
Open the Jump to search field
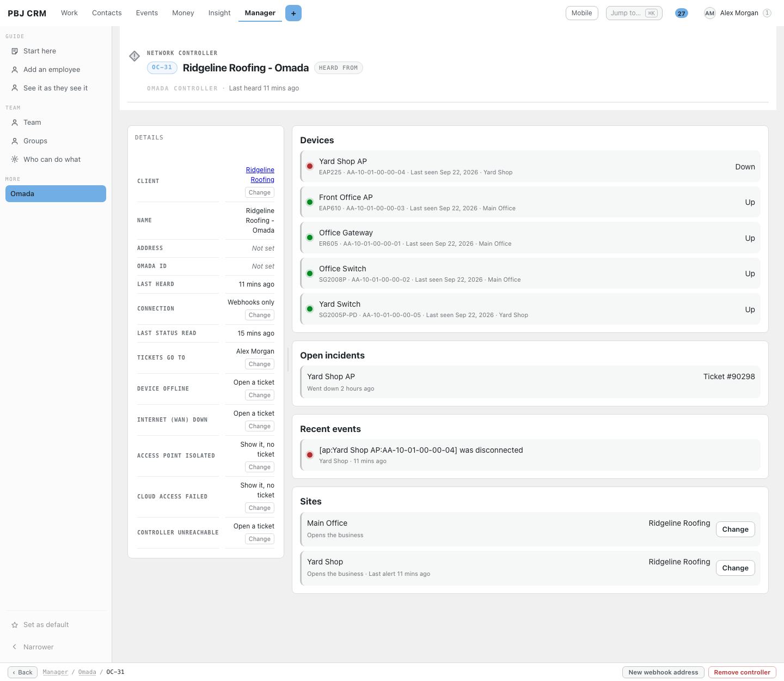[634, 13]
